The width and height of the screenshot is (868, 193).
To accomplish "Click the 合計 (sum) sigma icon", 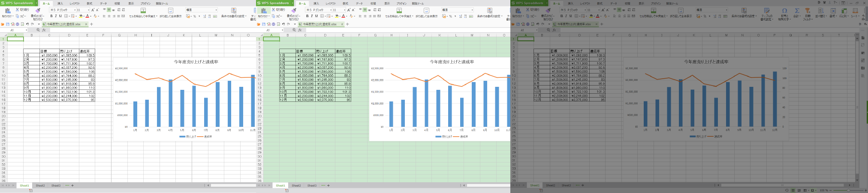I will click(x=797, y=11).
